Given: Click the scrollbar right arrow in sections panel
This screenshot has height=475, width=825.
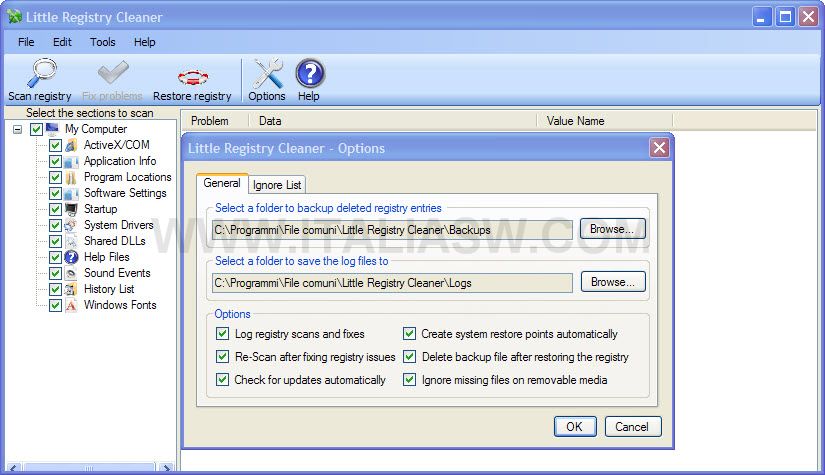Looking at the screenshot, I should [166, 468].
